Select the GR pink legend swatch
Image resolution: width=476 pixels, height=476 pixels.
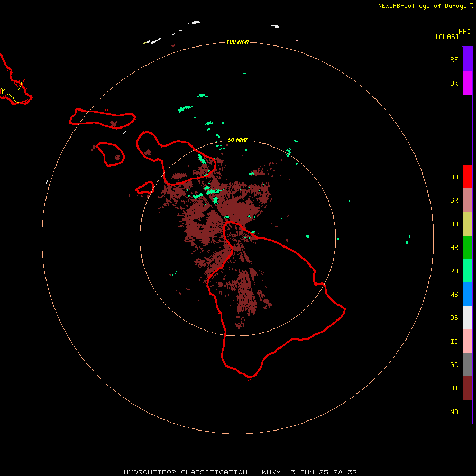pyautogui.click(x=467, y=200)
